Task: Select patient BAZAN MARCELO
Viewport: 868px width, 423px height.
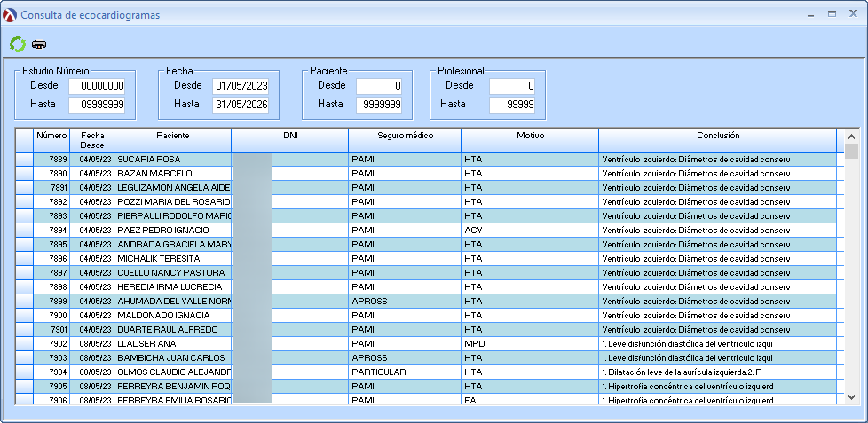Action: point(154,174)
